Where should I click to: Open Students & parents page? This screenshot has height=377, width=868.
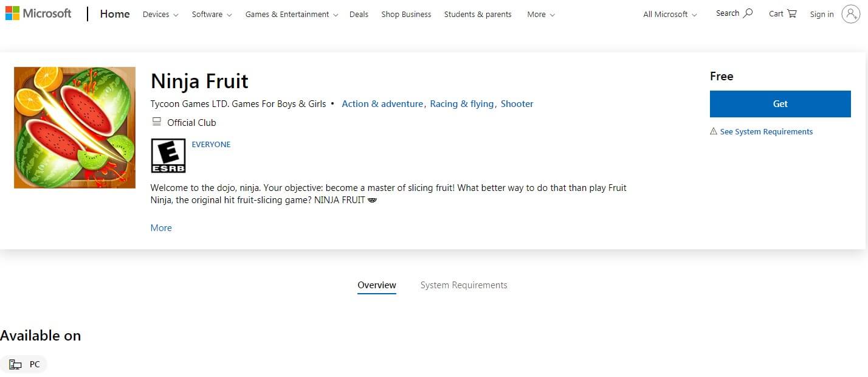tap(478, 14)
